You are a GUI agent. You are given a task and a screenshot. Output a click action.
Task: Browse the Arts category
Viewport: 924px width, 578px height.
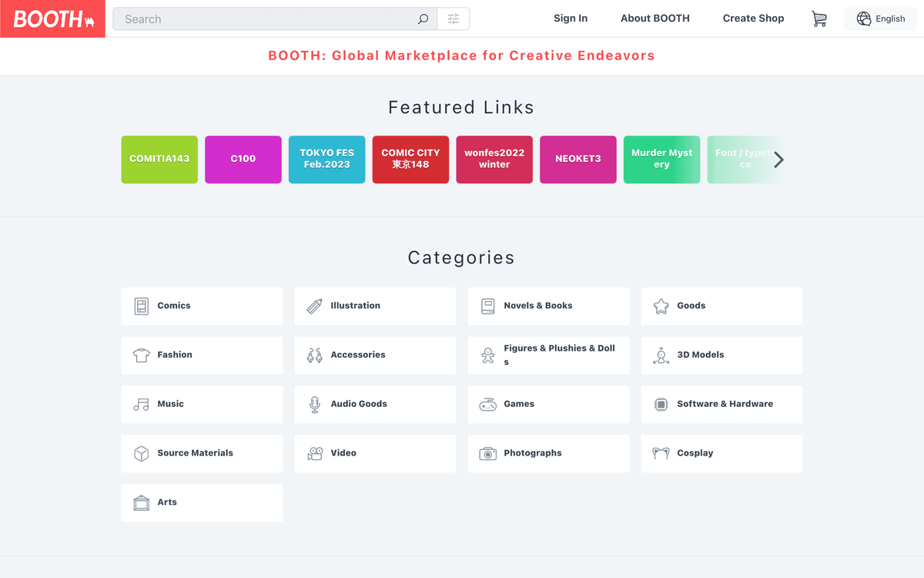pyautogui.click(x=202, y=503)
